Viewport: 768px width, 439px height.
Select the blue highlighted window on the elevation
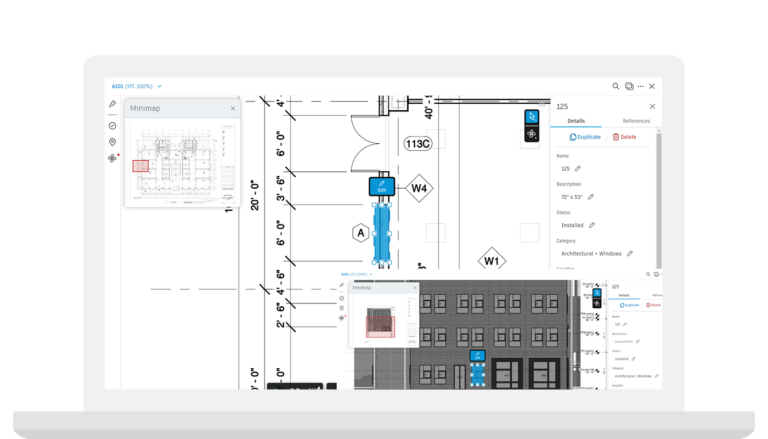(x=478, y=374)
